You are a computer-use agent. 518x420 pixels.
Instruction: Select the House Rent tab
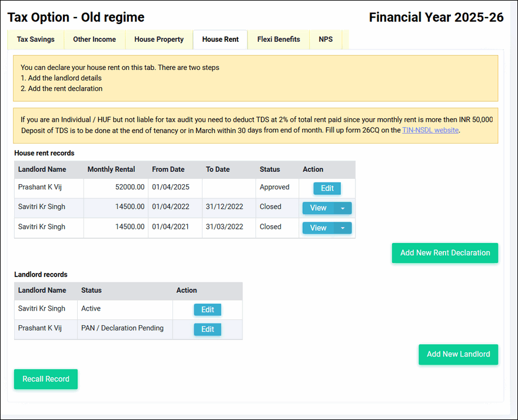(220, 39)
